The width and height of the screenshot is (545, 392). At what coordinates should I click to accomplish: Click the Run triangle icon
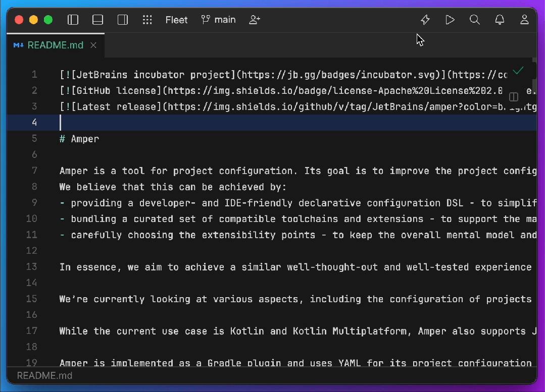[x=450, y=20]
